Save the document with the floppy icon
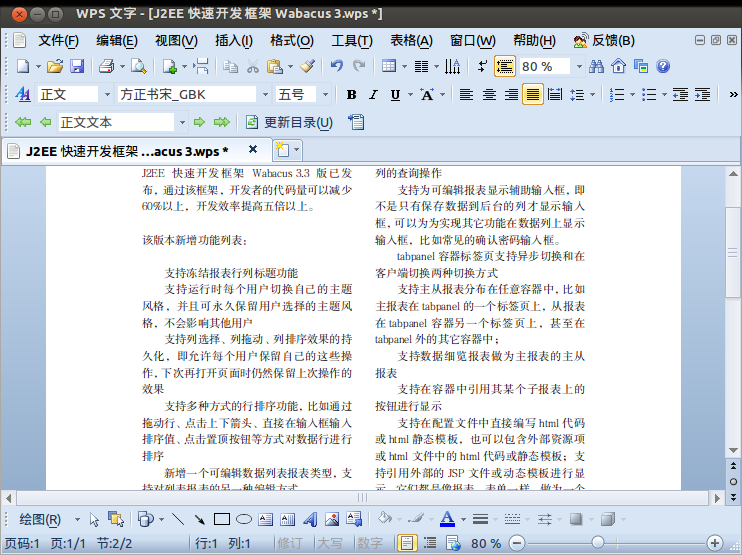Image resolution: width=742 pixels, height=555 pixels. point(77,66)
